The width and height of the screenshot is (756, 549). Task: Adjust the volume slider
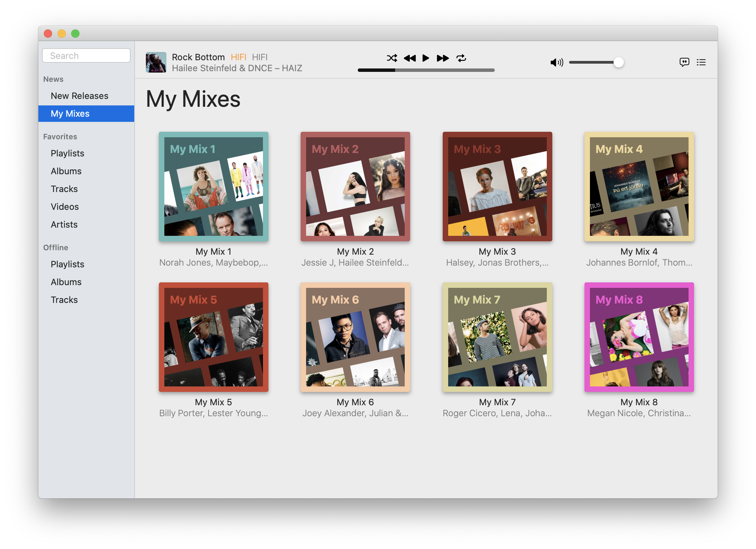coord(596,62)
